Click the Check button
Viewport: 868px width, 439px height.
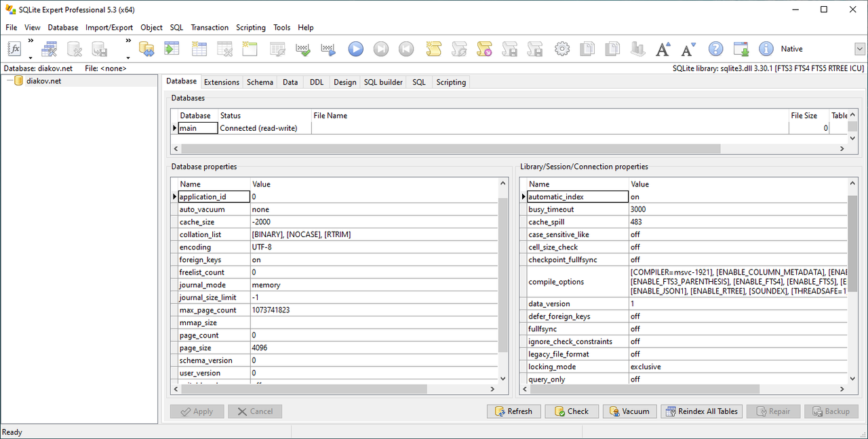(572, 411)
